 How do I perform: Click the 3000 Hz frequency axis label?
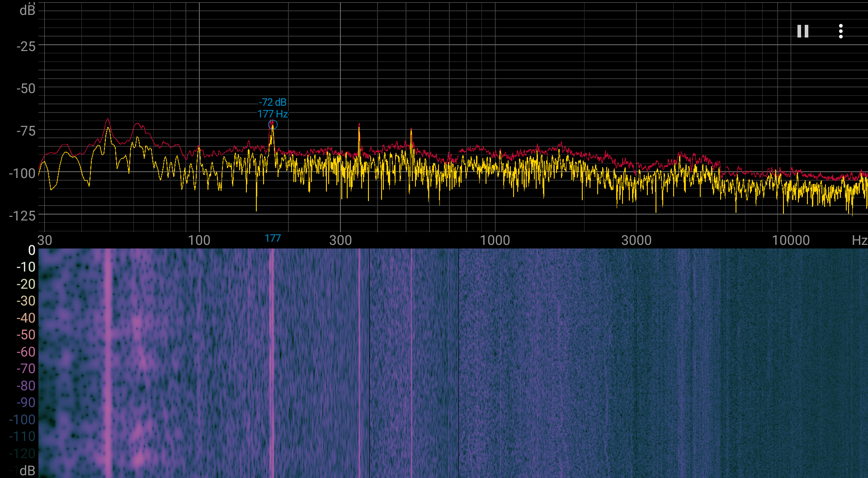point(637,240)
